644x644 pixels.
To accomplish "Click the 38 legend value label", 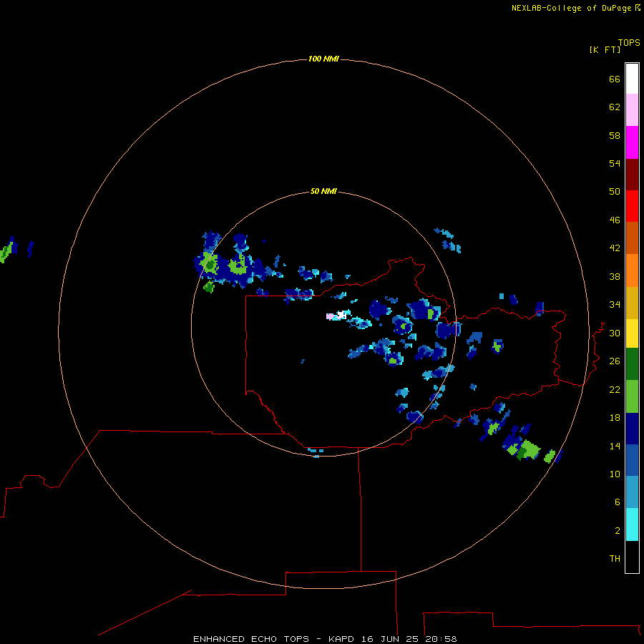I will click(x=615, y=276).
